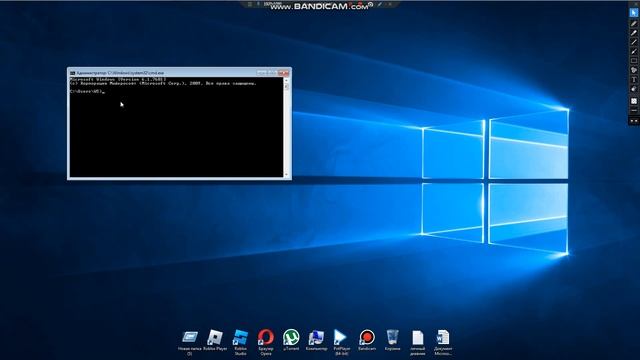Select the Numbering stamp tool
This screenshot has height=360, width=640.
634,70
